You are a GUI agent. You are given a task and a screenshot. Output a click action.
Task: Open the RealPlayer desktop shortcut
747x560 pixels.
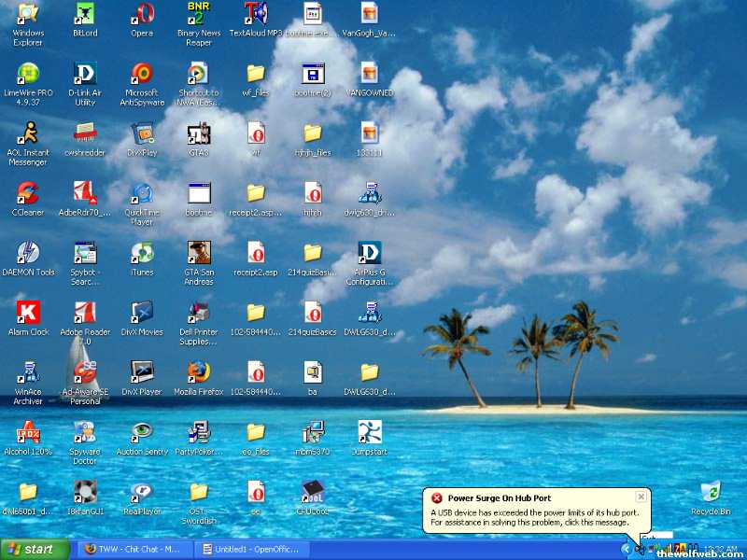point(142,492)
